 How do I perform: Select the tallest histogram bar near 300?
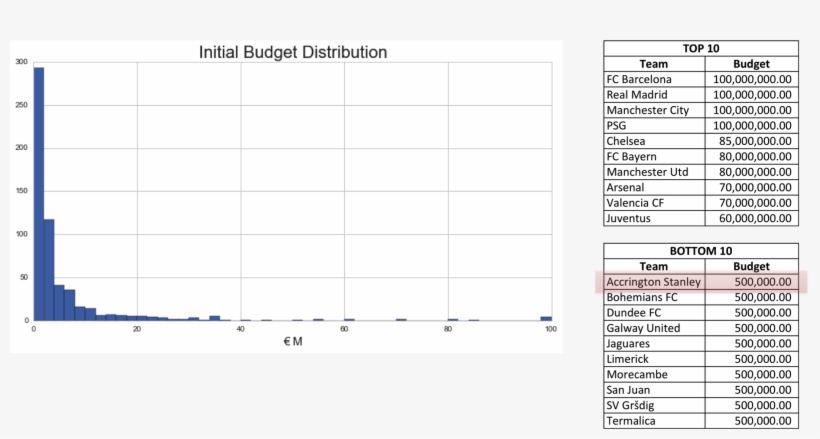pyautogui.click(x=39, y=194)
